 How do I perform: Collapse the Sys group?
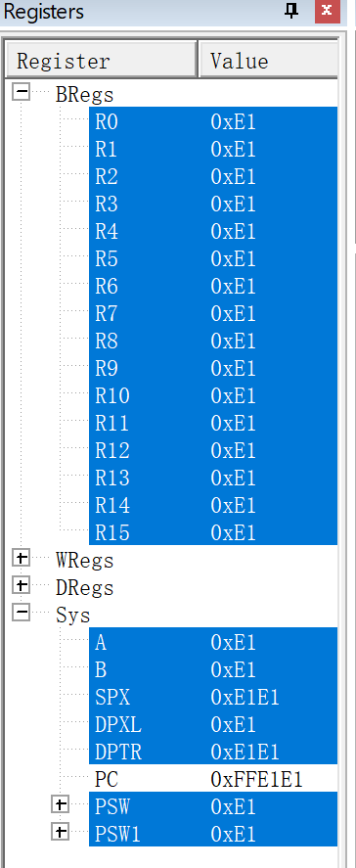pos(22,614)
